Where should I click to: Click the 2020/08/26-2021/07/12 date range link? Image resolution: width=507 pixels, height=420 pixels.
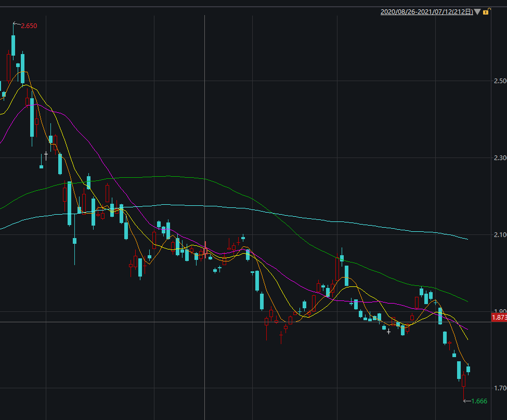[x=426, y=12]
